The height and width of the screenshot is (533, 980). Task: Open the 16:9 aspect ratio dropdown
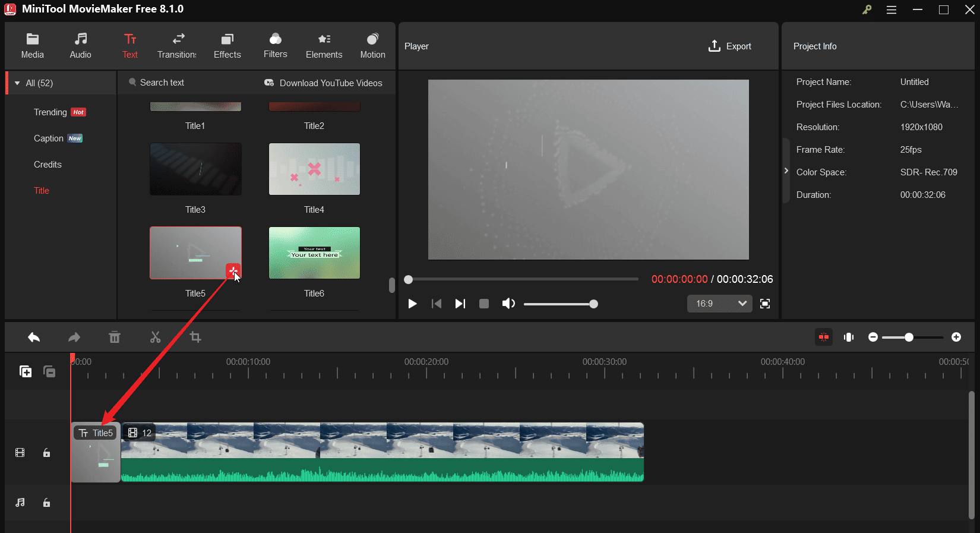[x=720, y=304]
